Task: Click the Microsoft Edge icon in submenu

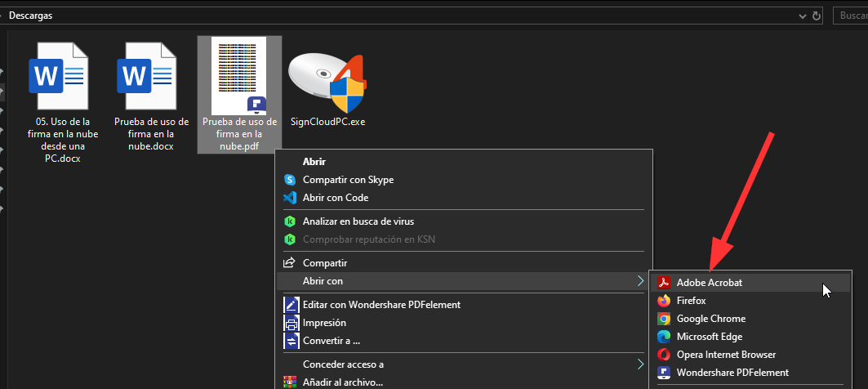Action: coord(664,337)
